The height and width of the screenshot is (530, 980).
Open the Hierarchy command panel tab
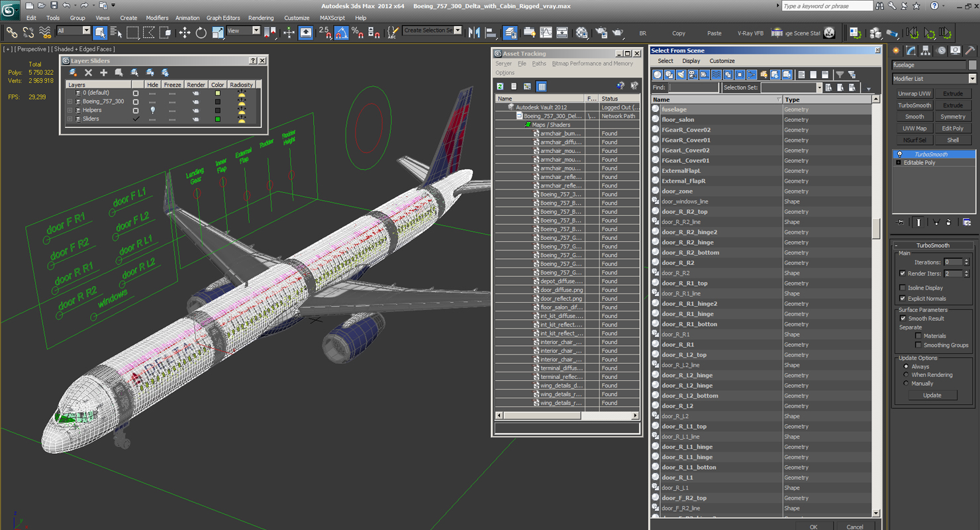926,50
